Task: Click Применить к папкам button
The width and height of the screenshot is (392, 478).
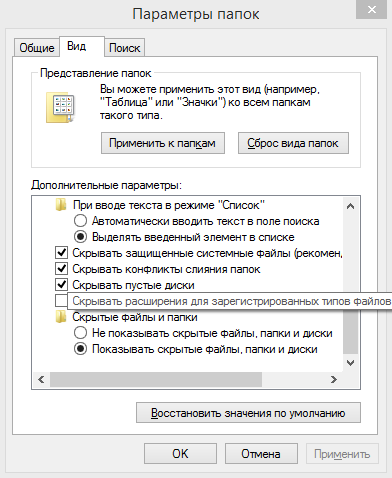Action: coord(163,143)
